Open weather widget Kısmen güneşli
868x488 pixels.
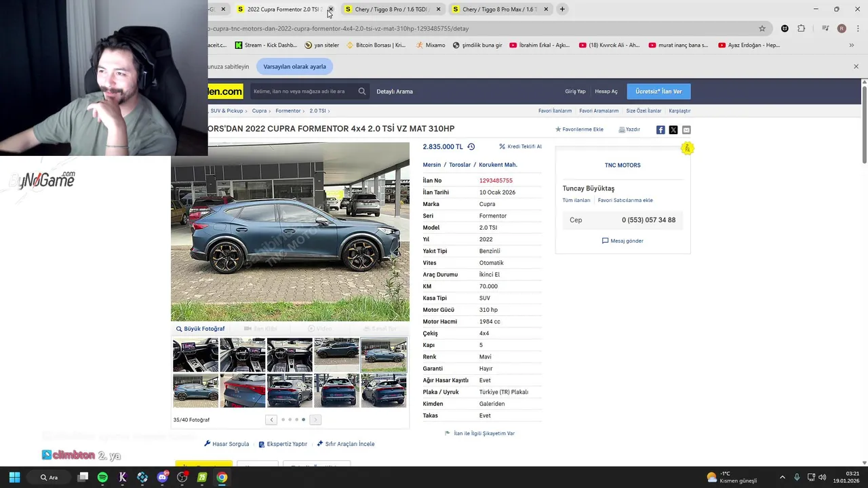pyautogui.click(x=731, y=477)
